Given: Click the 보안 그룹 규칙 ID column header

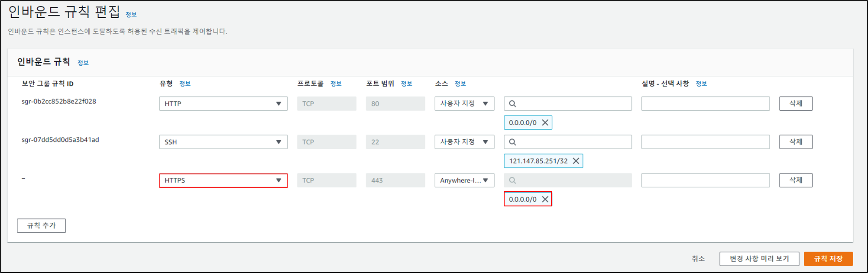Looking at the screenshot, I should click(x=48, y=84).
